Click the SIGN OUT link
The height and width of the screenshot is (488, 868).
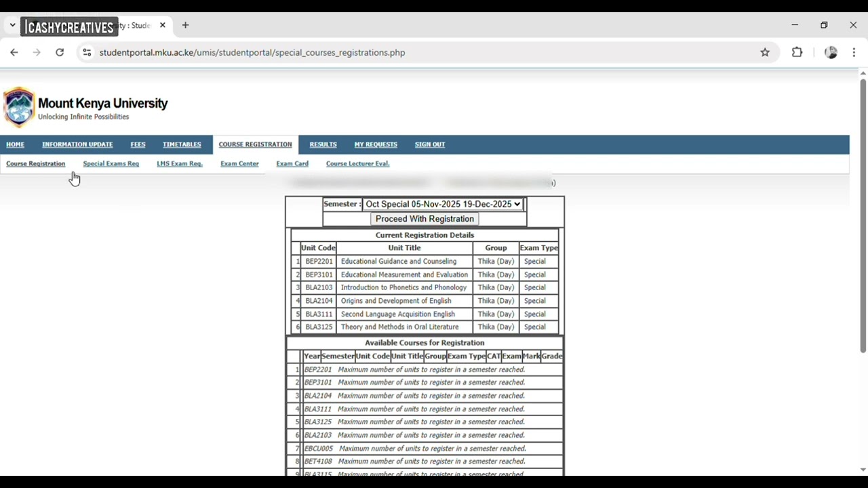430,144
